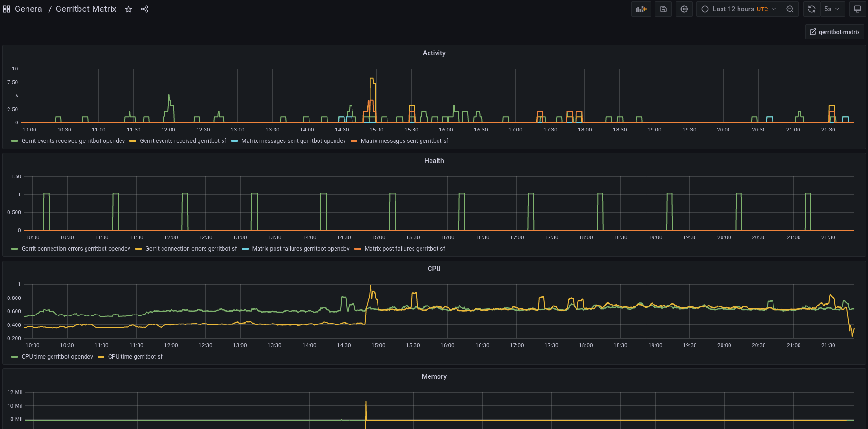Save the dashboard with the disk icon

(x=663, y=9)
